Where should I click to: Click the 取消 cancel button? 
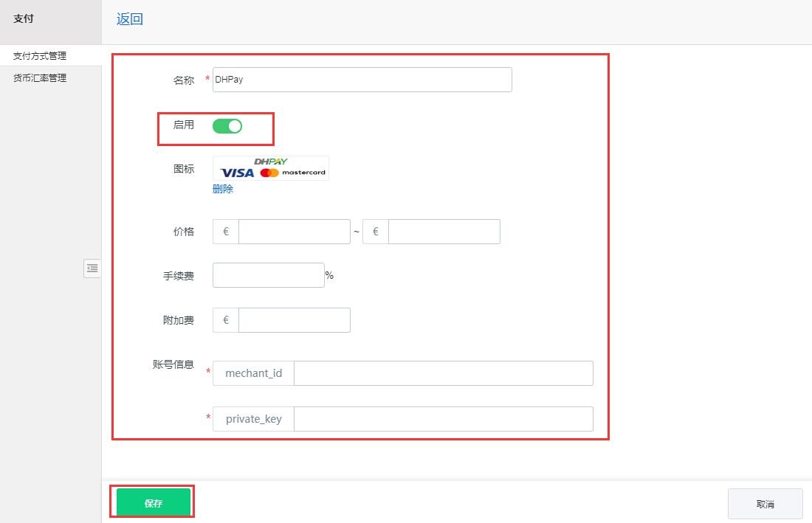point(765,503)
